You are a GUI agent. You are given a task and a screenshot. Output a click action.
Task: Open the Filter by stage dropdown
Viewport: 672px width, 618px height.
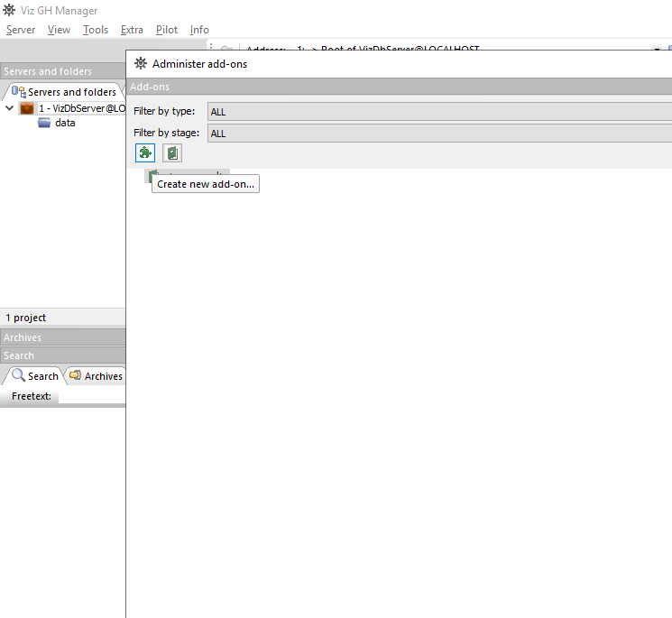pos(439,134)
